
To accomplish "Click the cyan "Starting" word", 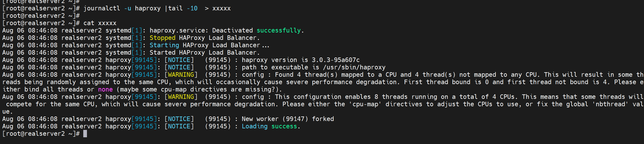I will (x=164, y=45).
